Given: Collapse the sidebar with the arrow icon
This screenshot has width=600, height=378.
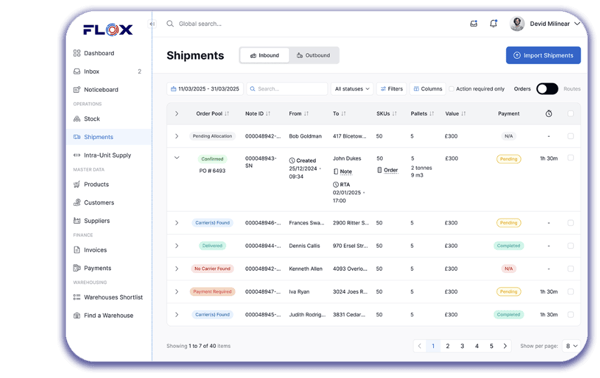Looking at the screenshot, I should 152,24.
